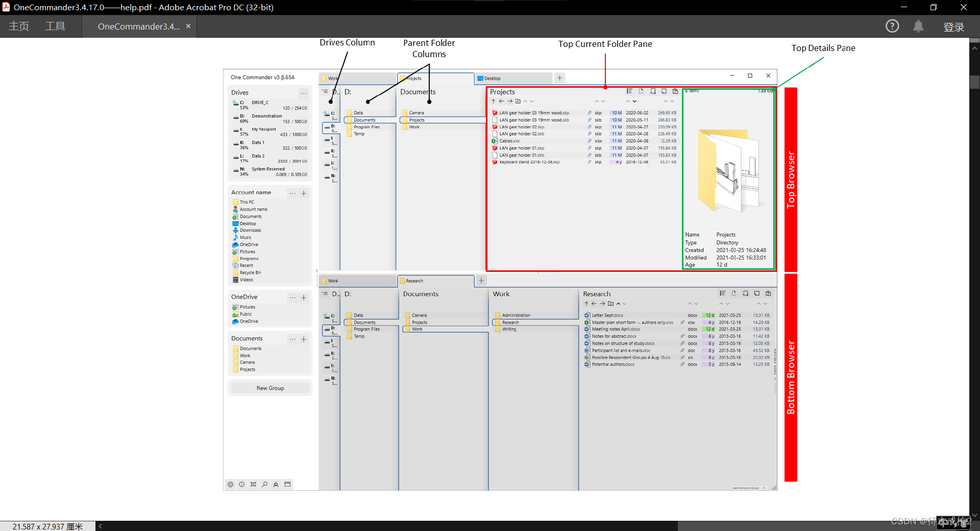Add item to Account name group with plus
Image resolution: width=980 pixels, height=531 pixels.
point(304,193)
